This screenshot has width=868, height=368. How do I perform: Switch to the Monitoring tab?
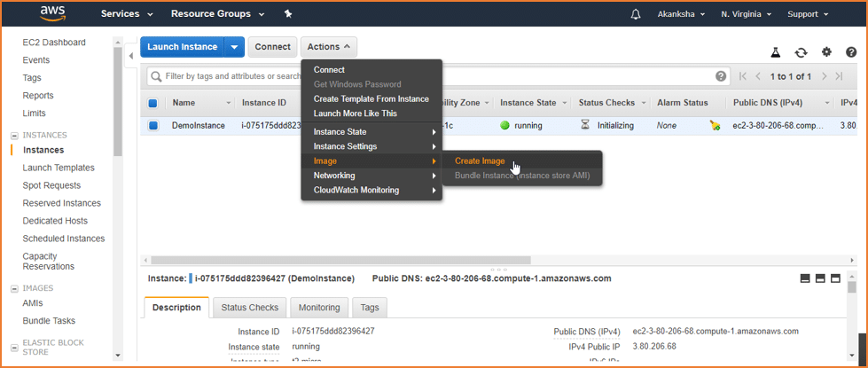click(x=319, y=308)
